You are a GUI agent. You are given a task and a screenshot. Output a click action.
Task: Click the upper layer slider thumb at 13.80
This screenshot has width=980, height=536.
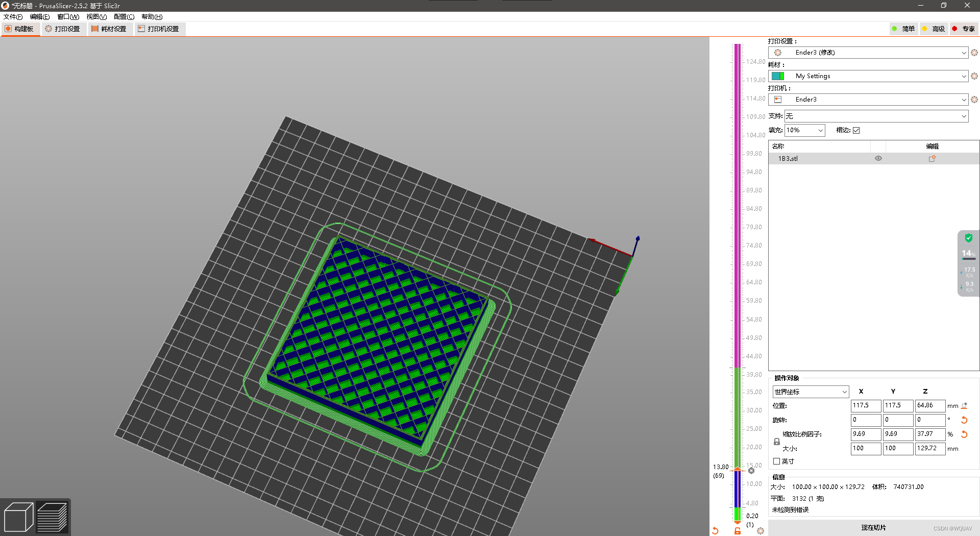tap(738, 469)
